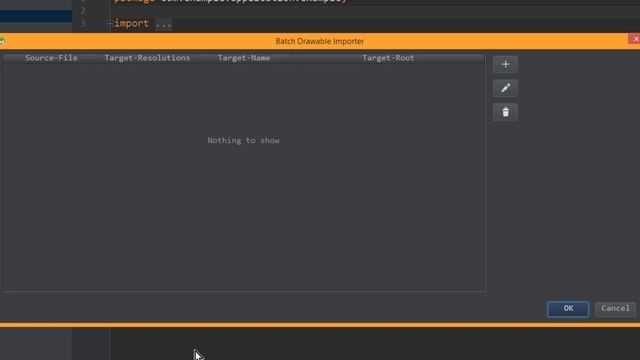640x360 pixels.
Task: Select the Target-Name column header
Action: (x=244, y=58)
